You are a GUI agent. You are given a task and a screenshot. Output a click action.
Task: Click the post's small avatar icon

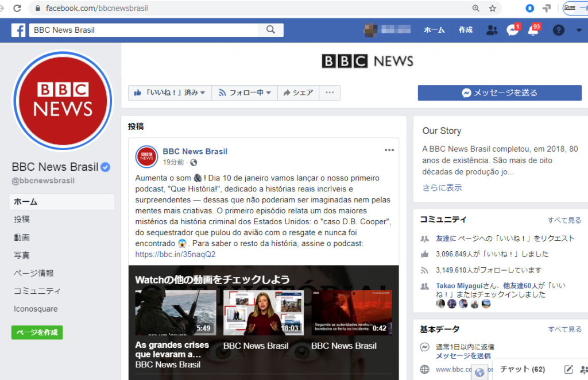coord(146,156)
